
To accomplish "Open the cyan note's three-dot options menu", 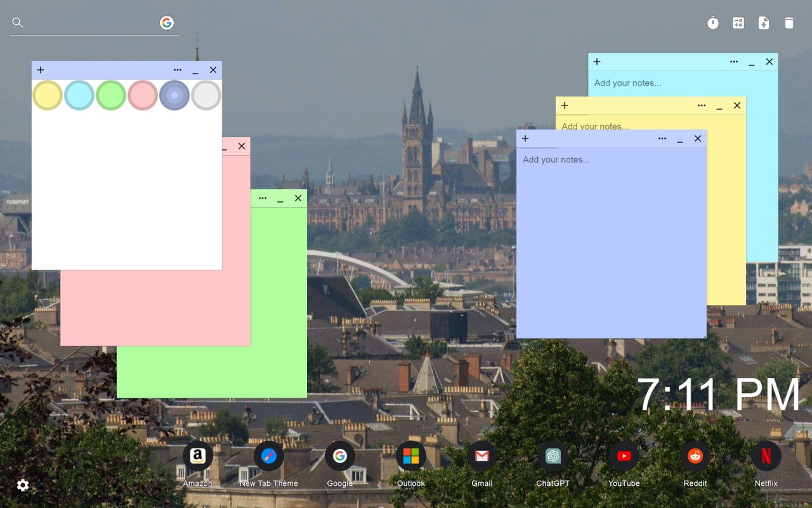I will [x=734, y=62].
